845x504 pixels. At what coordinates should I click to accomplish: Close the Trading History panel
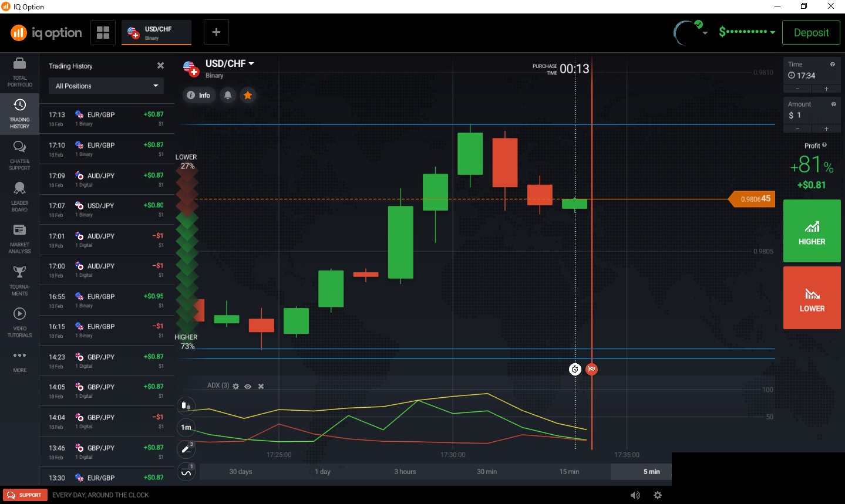[x=160, y=66]
